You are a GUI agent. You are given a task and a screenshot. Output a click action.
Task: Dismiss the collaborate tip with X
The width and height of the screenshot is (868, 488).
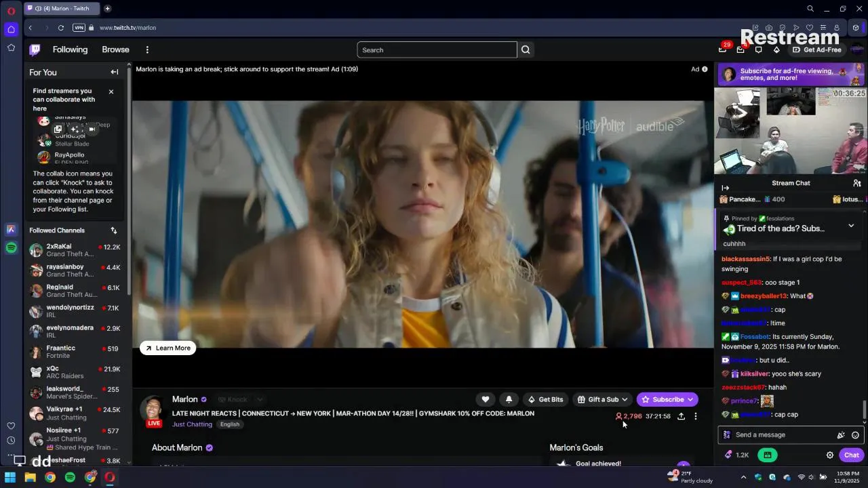[111, 91]
